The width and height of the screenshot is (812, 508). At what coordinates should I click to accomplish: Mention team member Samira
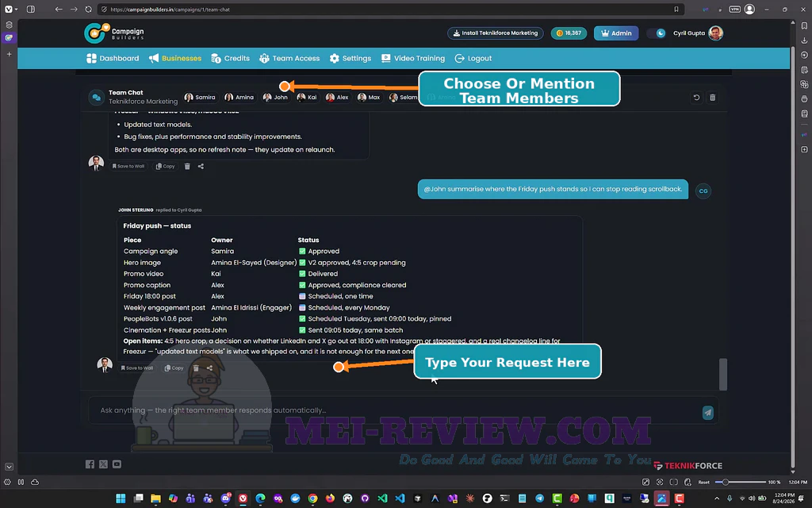[x=200, y=98]
